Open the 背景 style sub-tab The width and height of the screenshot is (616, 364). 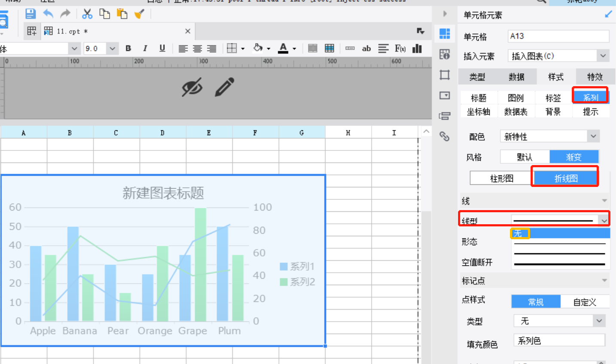click(x=553, y=111)
